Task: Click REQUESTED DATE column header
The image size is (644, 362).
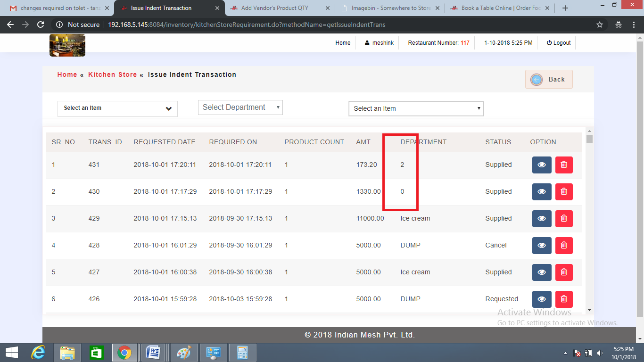Action: 165,142
